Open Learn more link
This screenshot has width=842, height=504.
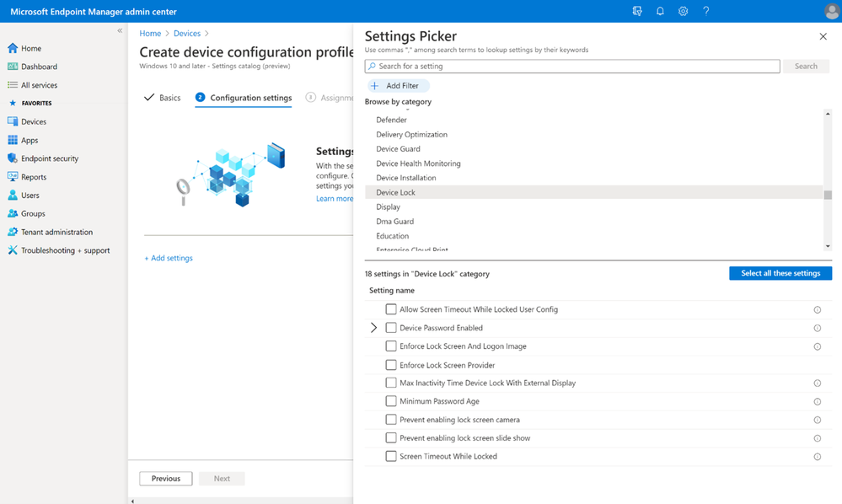(x=335, y=199)
